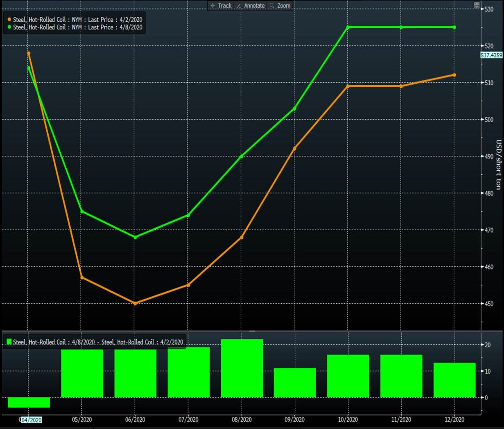Screen dimensions: 504x429
Task: Click the USD/short ton axis title
Action: [498, 165]
